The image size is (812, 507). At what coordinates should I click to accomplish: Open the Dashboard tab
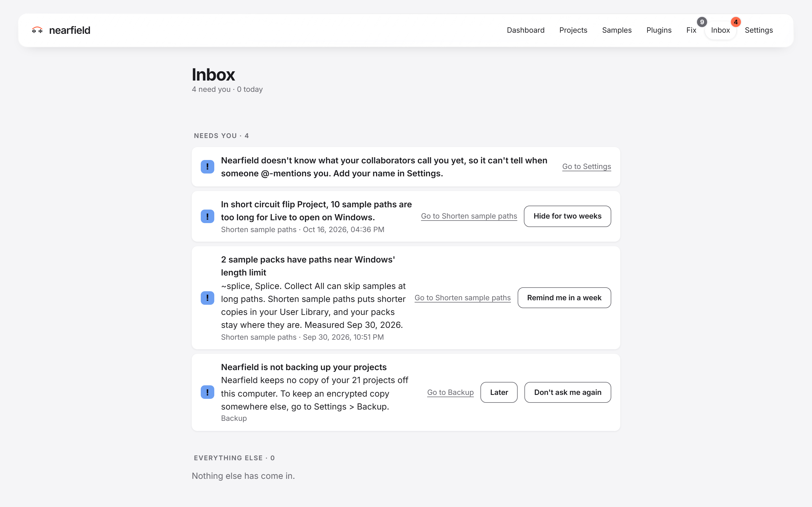click(526, 30)
